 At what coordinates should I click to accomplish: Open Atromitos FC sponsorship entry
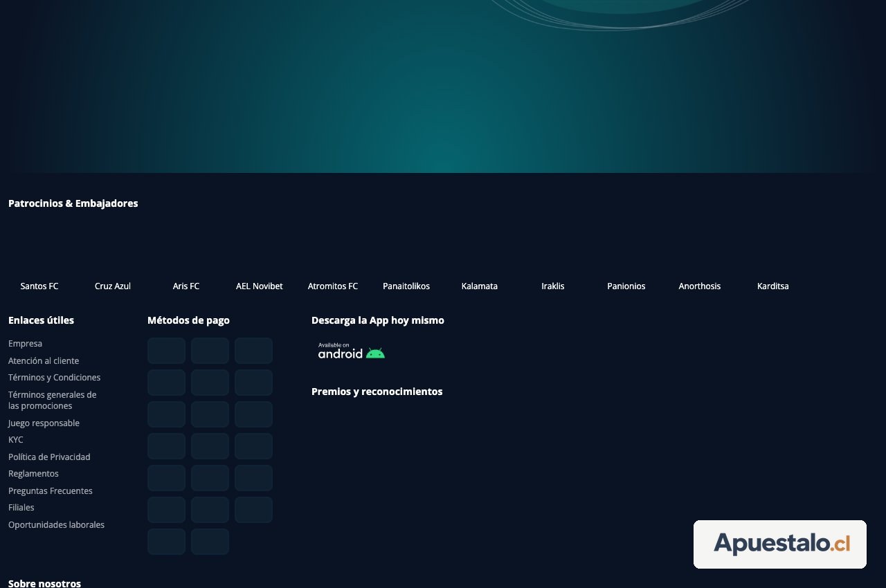(333, 286)
